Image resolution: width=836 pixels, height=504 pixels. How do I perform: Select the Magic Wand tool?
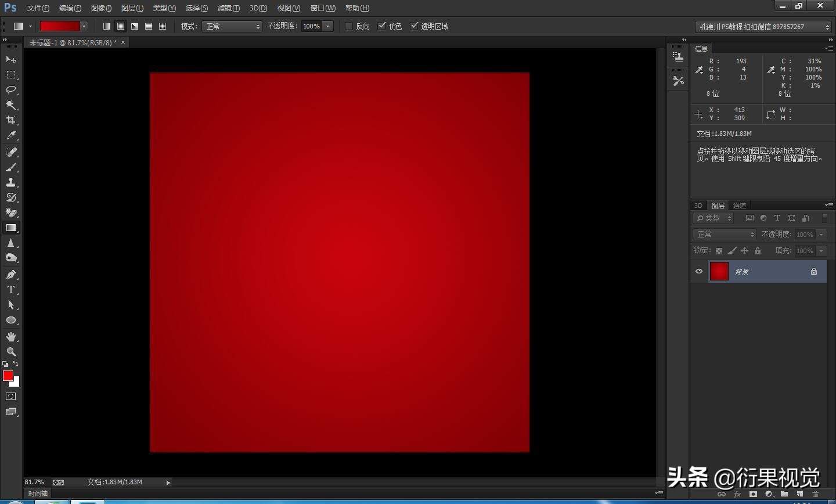click(x=11, y=105)
